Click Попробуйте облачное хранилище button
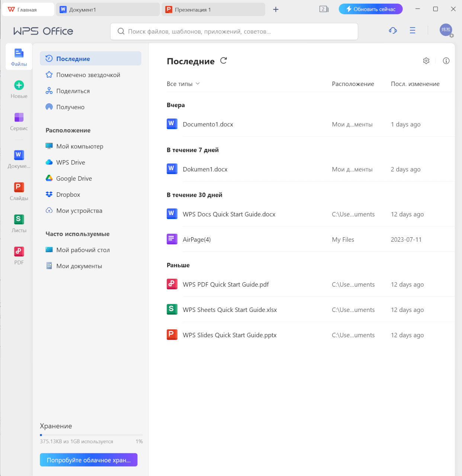The image size is (462, 476). coord(89,460)
